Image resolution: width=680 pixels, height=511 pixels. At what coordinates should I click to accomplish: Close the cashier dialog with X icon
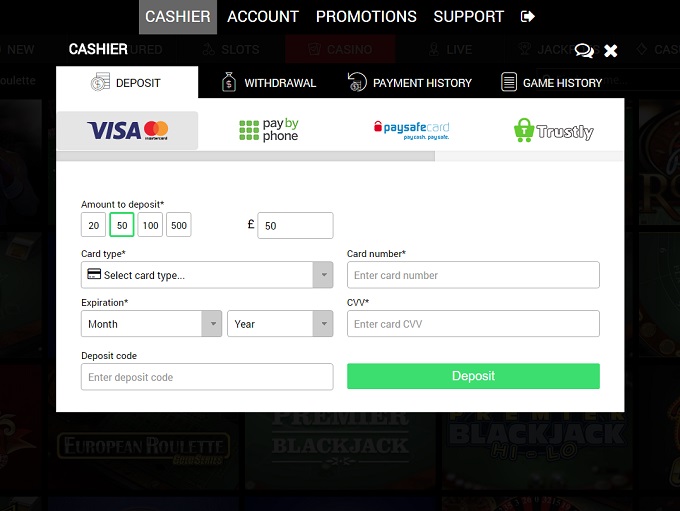(611, 51)
